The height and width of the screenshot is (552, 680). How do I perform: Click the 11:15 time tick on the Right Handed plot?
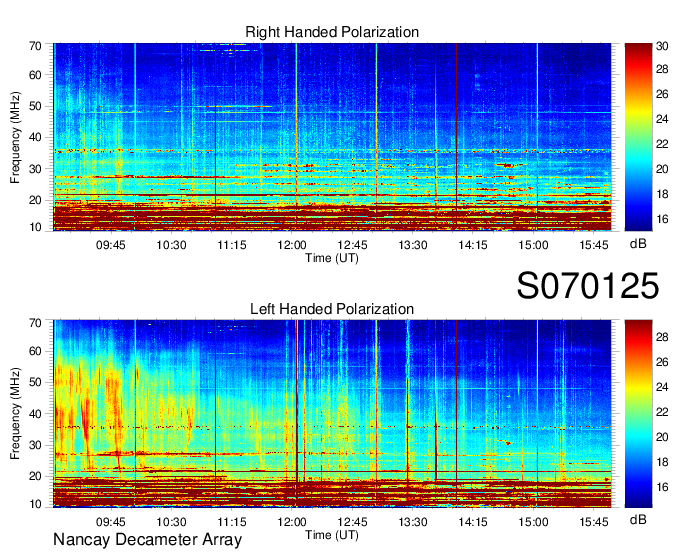232,245
